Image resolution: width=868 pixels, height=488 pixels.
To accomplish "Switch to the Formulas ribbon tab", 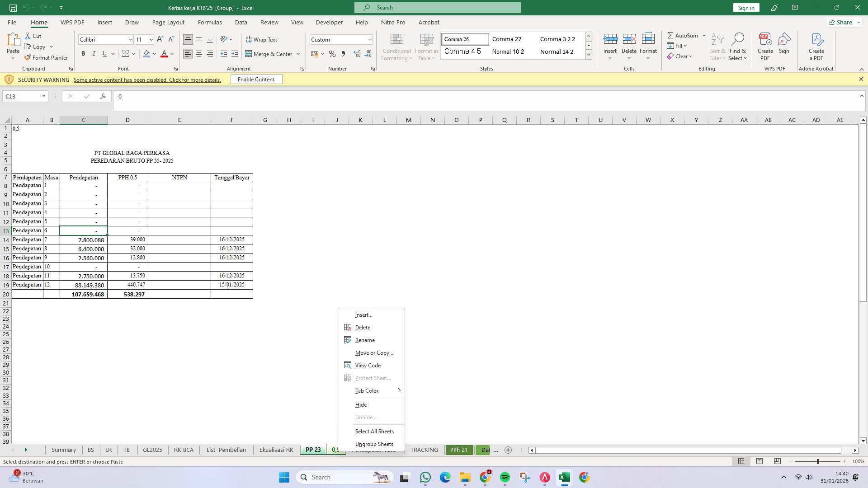I will point(210,22).
